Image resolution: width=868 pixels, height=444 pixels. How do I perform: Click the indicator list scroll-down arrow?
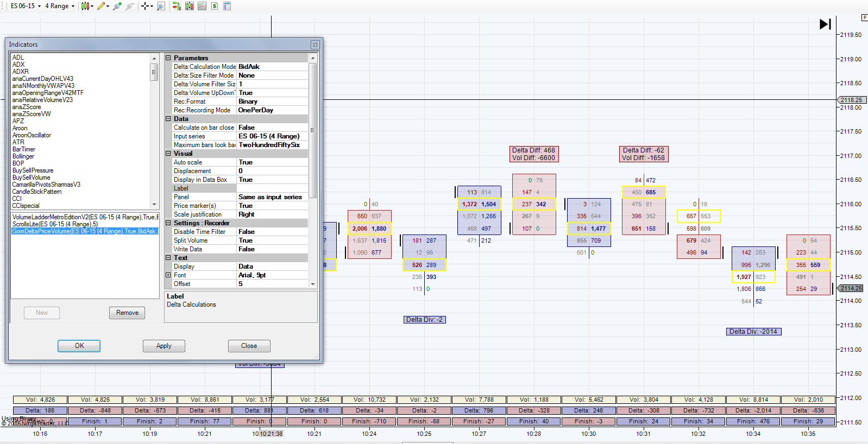(154, 205)
